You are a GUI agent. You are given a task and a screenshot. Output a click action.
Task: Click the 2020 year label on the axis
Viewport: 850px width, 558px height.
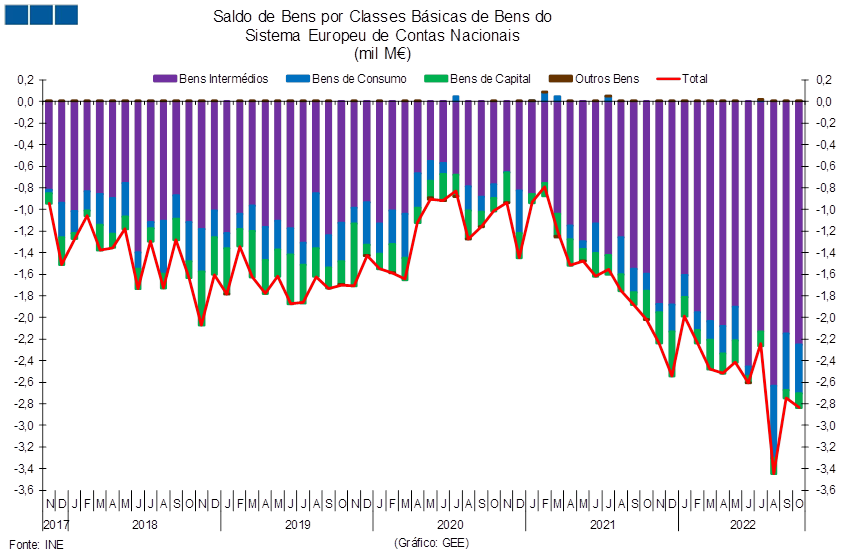tap(450, 524)
